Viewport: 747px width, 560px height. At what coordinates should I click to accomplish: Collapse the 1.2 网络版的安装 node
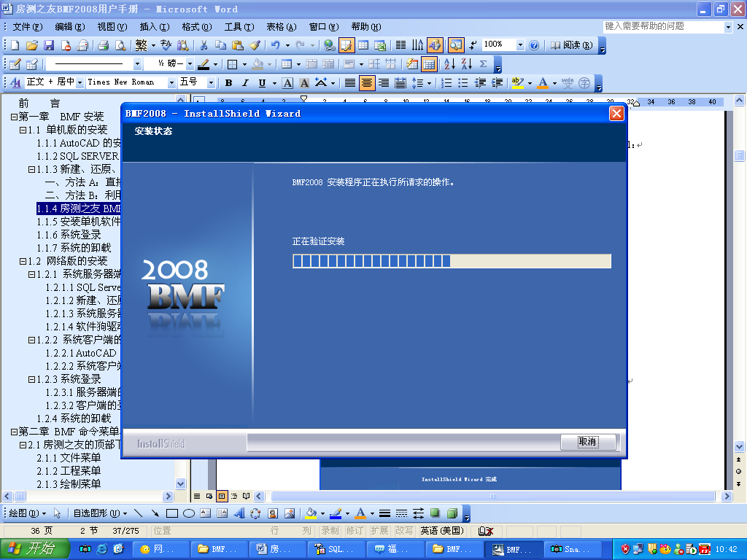point(23,261)
